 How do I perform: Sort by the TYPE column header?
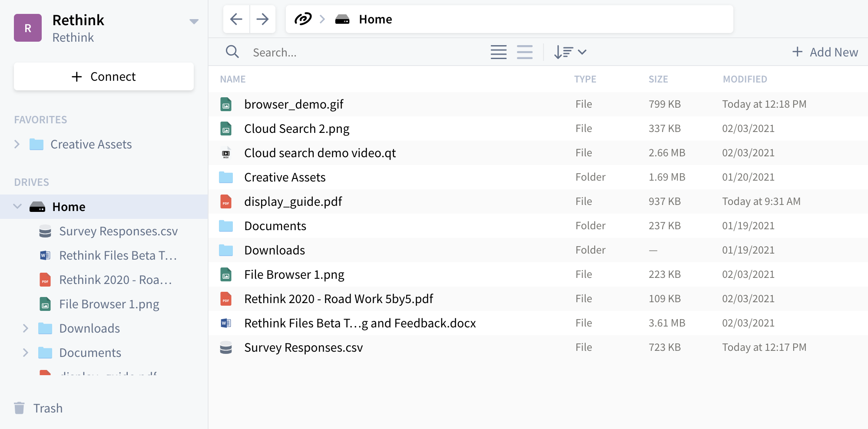tap(585, 79)
